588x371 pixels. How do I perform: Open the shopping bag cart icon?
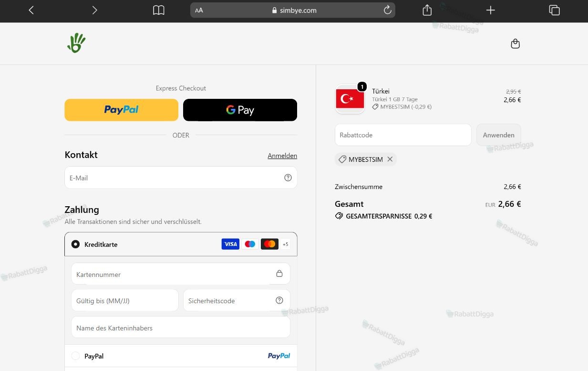[515, 44]
